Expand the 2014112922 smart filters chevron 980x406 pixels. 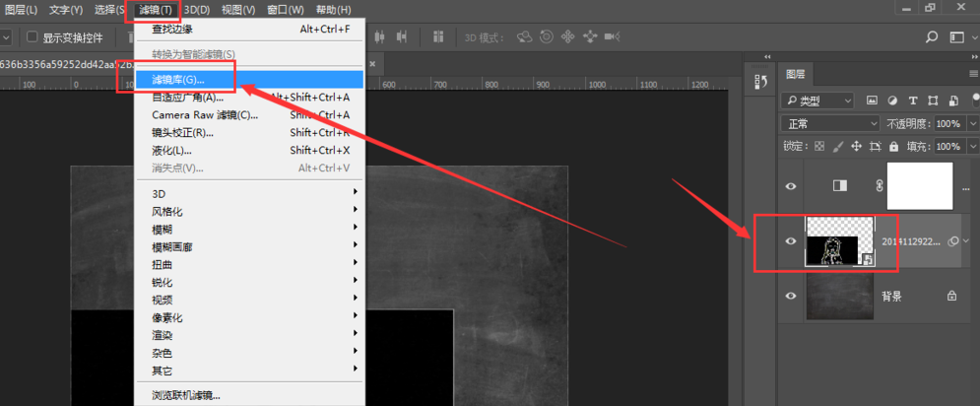(967, 240)
